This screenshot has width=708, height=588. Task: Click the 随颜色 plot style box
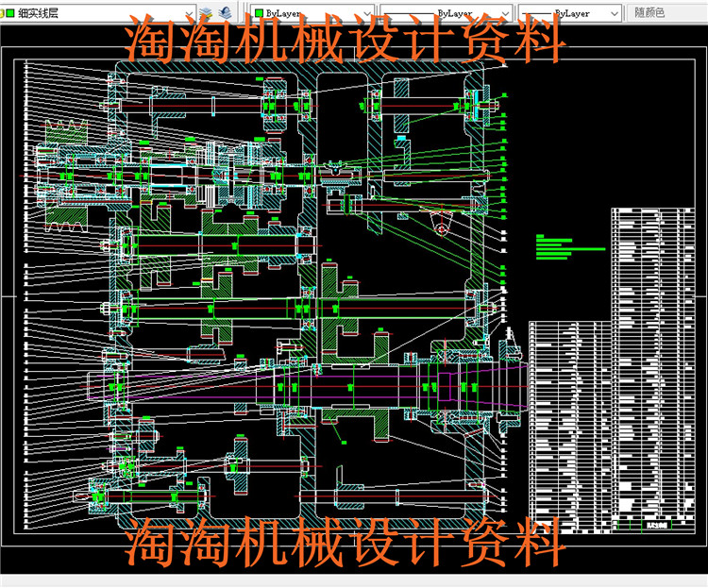(x=667, y=12)
